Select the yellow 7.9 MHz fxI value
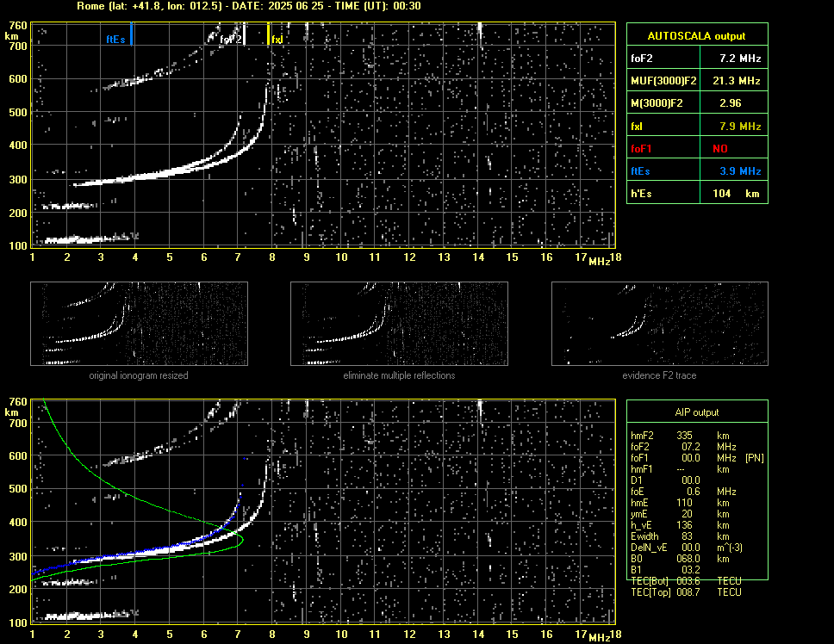The image size is (834, 644). [734, 126]
